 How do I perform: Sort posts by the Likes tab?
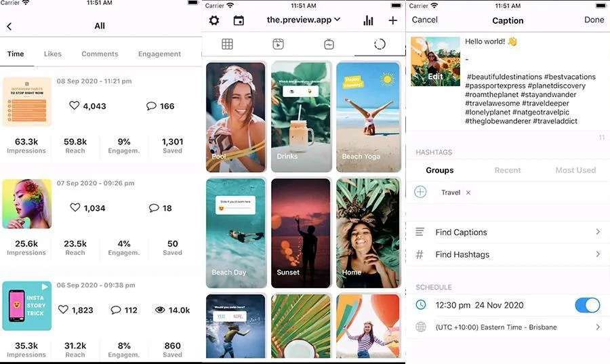53,54
